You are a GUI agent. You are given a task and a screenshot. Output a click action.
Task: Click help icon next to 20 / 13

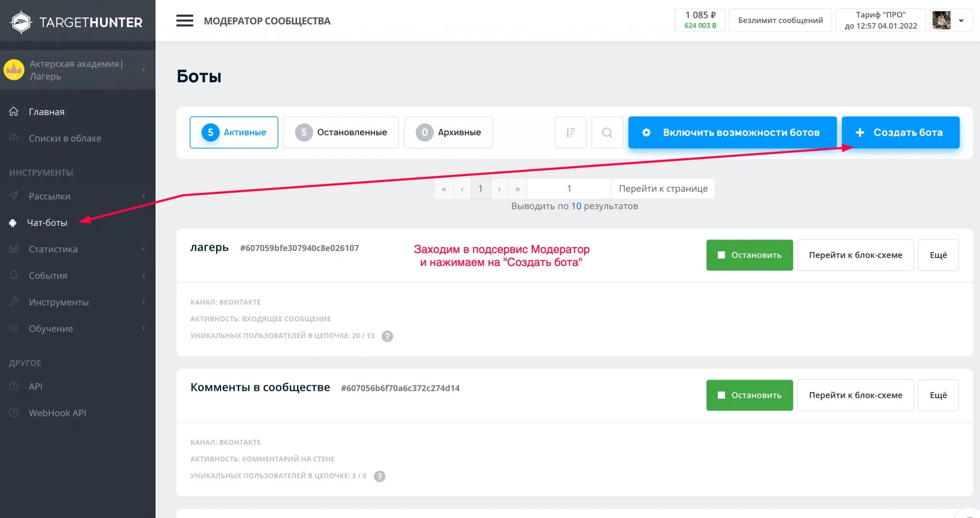point(387,336)
